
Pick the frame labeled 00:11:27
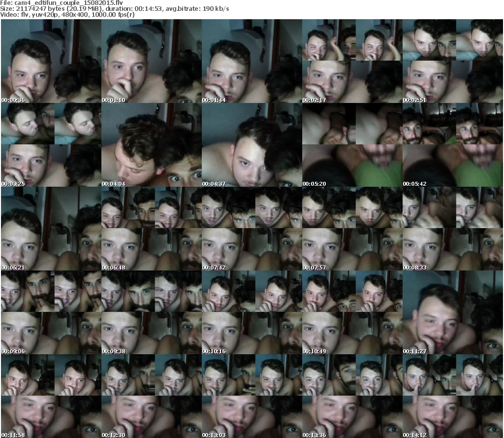tap(453, 312)
